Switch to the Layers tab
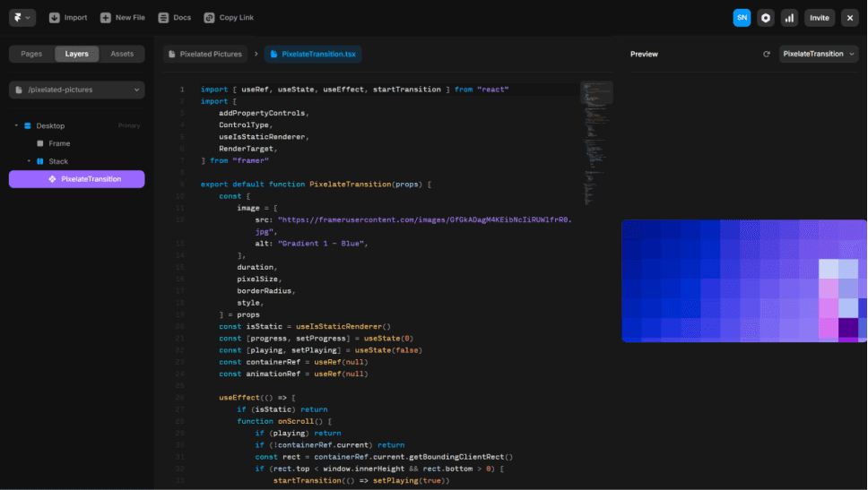 tap(76, 54)
